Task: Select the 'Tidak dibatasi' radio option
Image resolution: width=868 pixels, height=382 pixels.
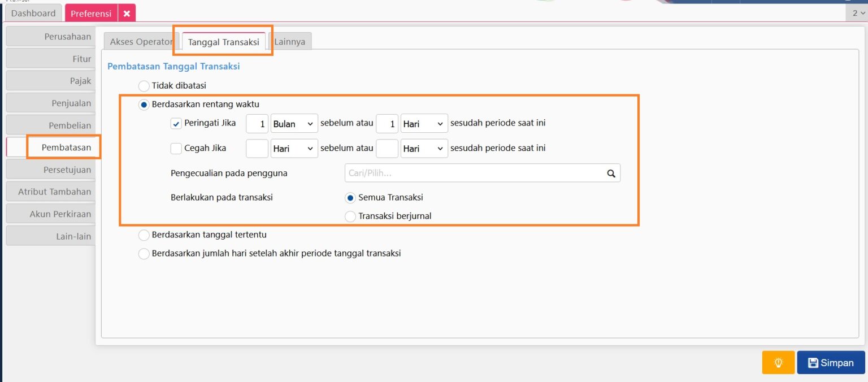Action: click(x=144, y=85)
